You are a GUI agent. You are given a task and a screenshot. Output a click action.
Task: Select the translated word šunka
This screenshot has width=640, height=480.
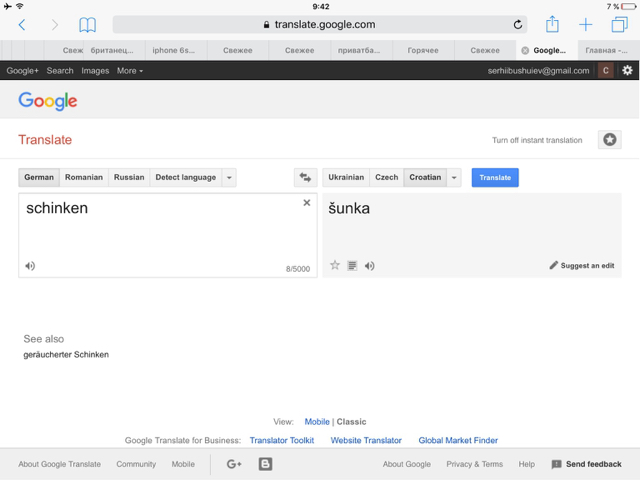click(x=349, y=208)
